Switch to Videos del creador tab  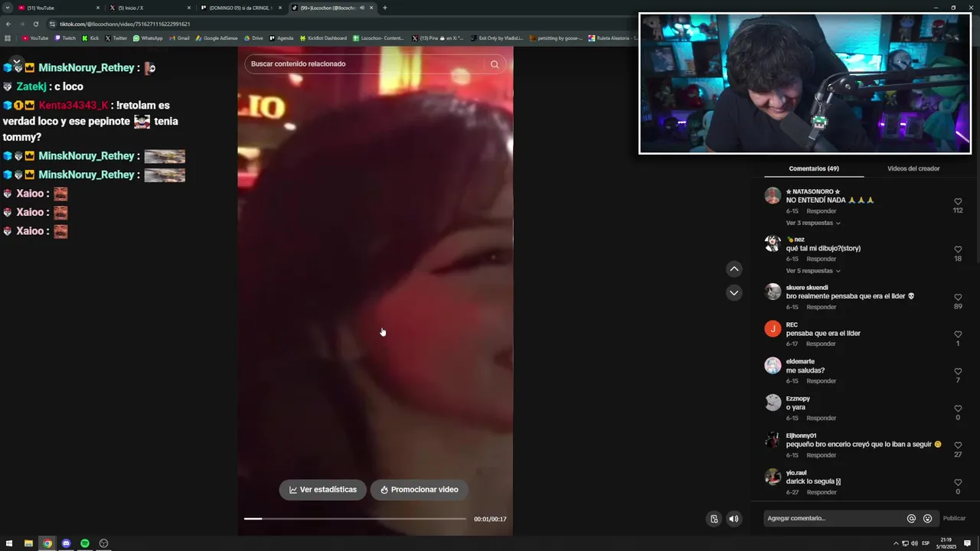[x=913, y=168]
